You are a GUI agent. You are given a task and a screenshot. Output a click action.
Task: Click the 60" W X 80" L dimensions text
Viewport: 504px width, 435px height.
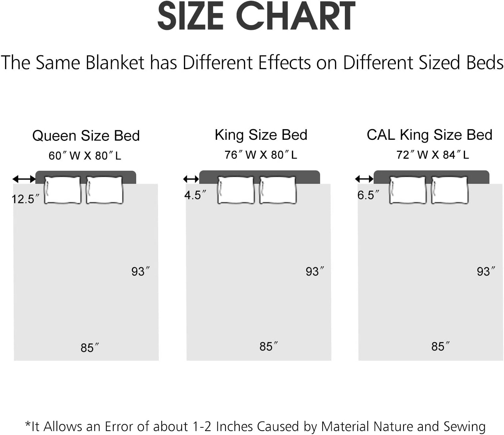(x=85, y=156)
